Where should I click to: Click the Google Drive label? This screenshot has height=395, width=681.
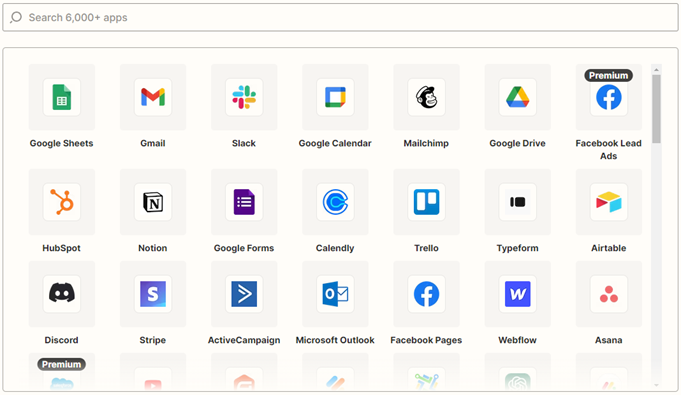[x=517, y=143]
